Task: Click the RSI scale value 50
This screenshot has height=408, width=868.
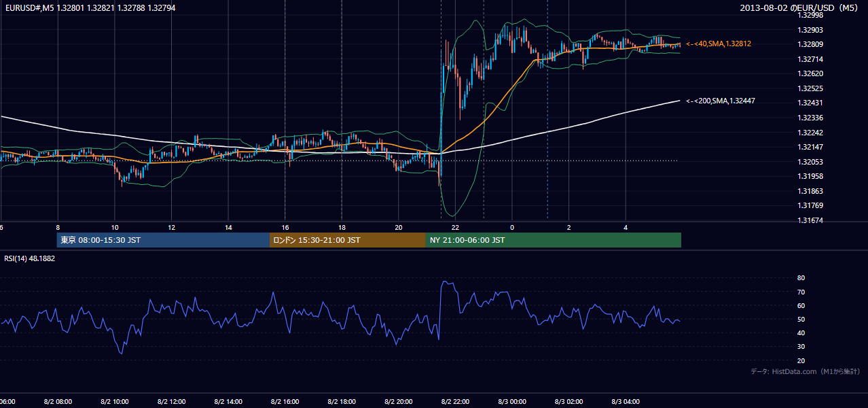Action: 801,319
